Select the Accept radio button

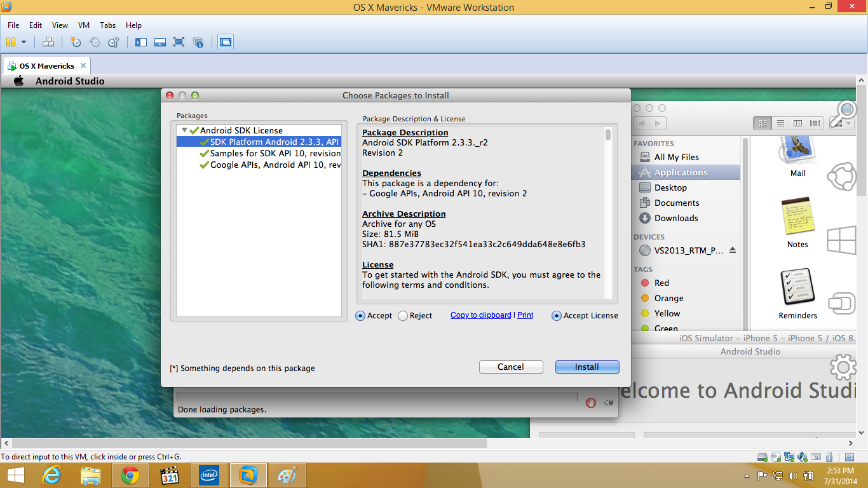360,316
